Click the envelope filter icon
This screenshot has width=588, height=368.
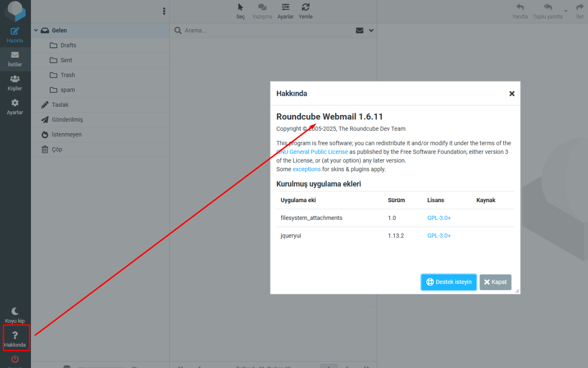coord(359,30)
